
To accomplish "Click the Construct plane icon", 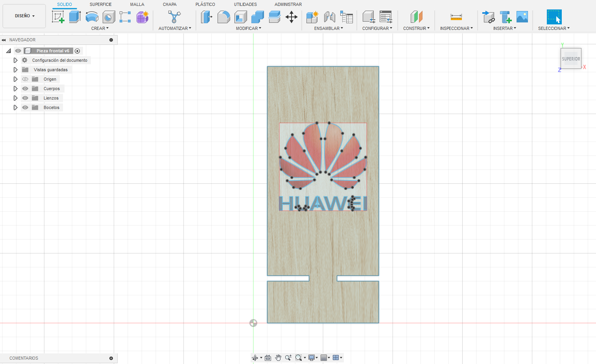I will pos(416,17).
